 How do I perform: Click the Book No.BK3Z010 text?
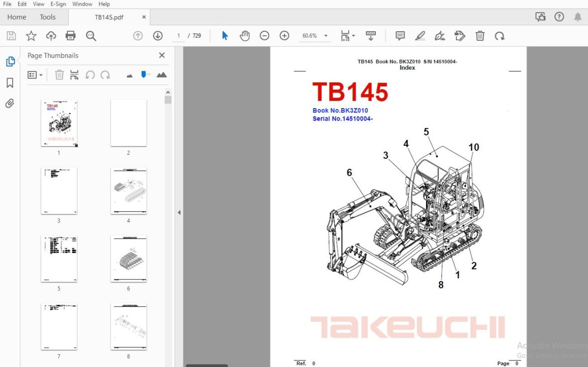(x=340, y=110)
